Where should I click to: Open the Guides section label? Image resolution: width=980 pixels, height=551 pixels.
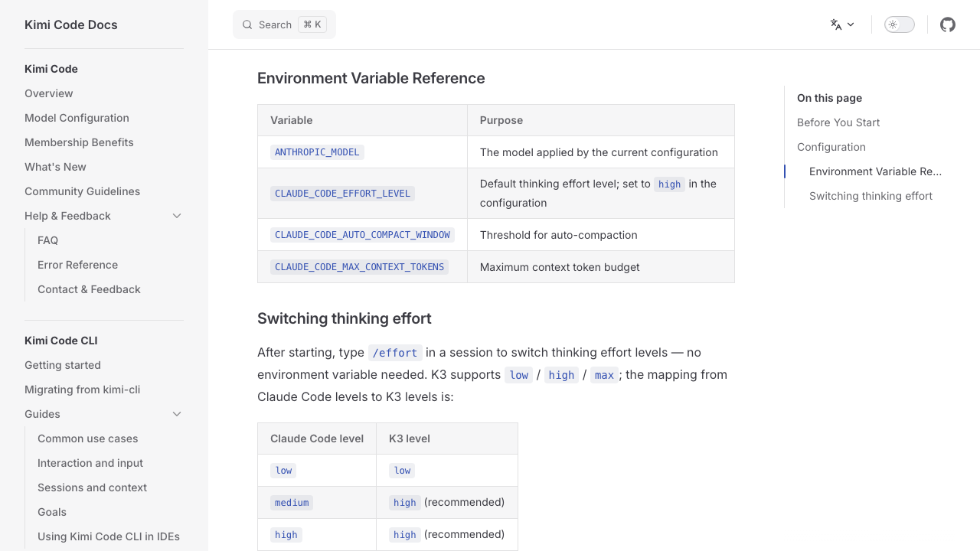pos(42,414)
